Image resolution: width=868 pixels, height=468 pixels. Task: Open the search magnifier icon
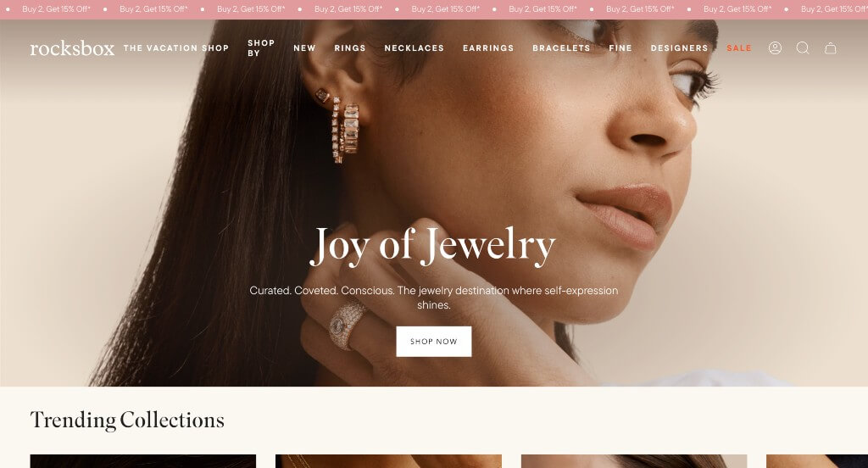(x=803, y=48)
